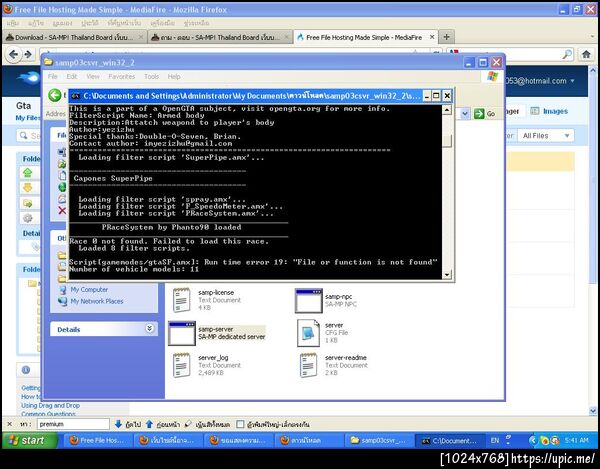Open the hotmail account dropdown in MediaFire
The height and width of the screenshot is (469, 600).
tap(572, 81)
